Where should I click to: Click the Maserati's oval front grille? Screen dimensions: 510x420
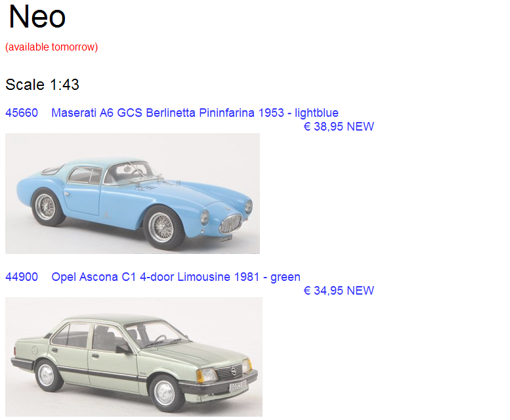(x=230, y=224)
